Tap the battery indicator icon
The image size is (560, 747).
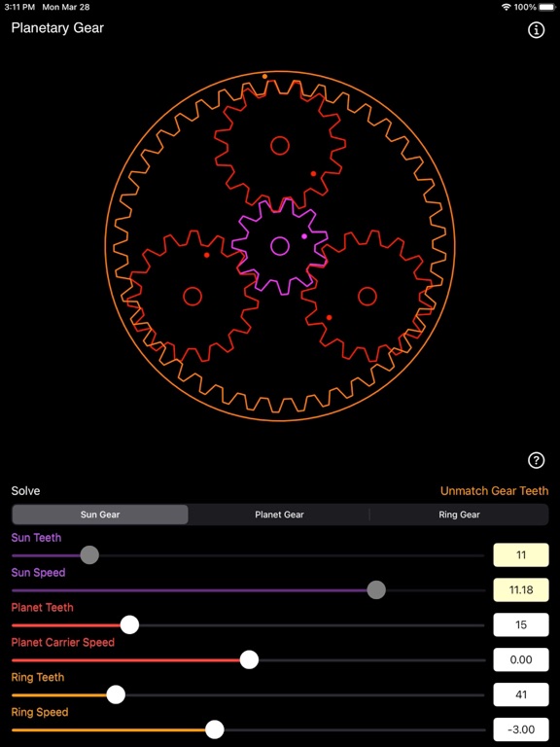(x=547, y=7)
